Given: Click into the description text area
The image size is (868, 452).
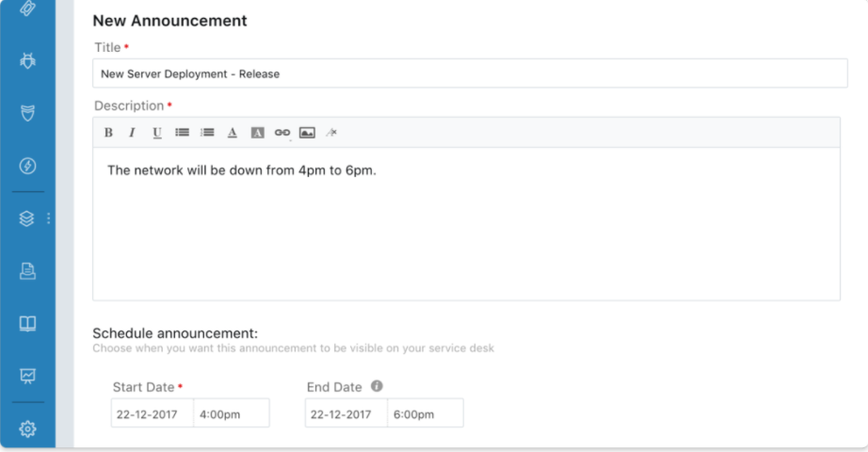Looking at the screenshot, I should click(467, 224).
